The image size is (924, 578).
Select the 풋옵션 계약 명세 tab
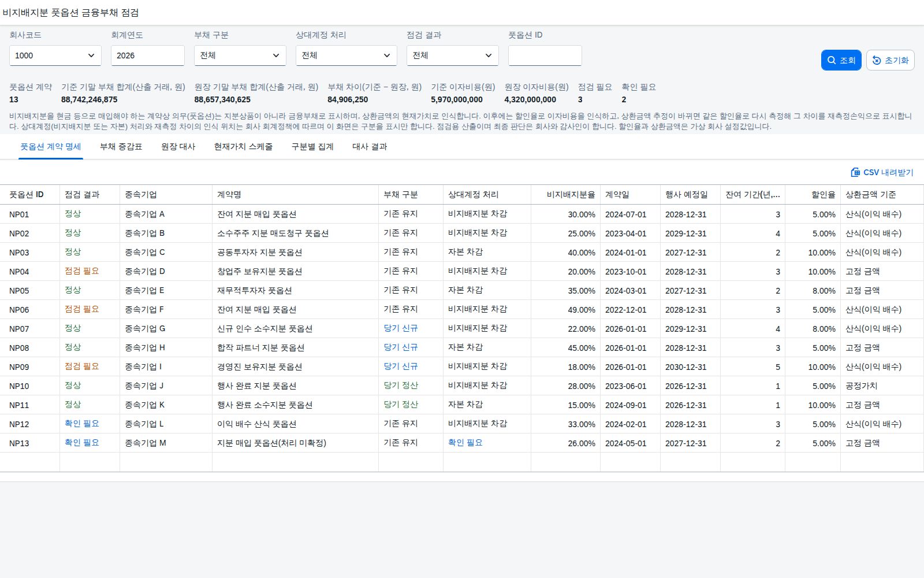51,147
